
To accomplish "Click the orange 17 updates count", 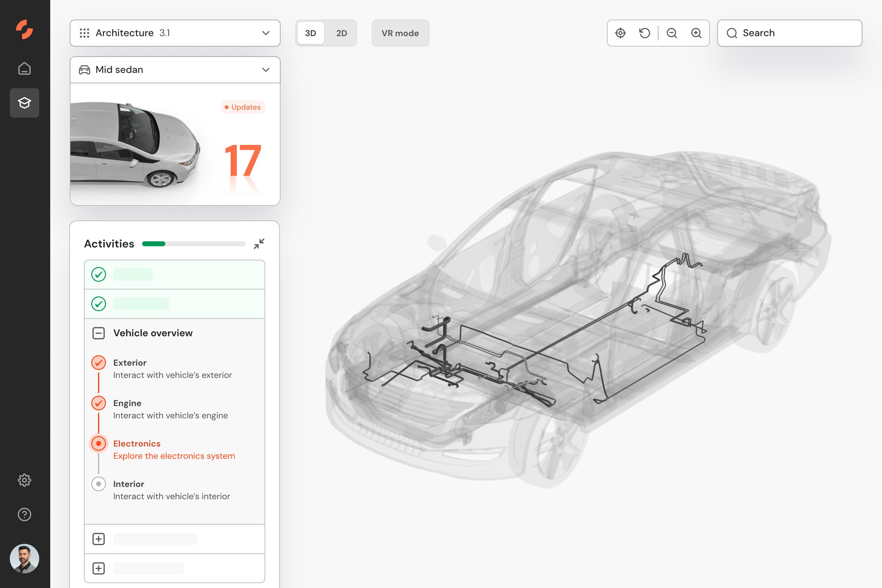I will pyautogui.click(x=243, y=160).
